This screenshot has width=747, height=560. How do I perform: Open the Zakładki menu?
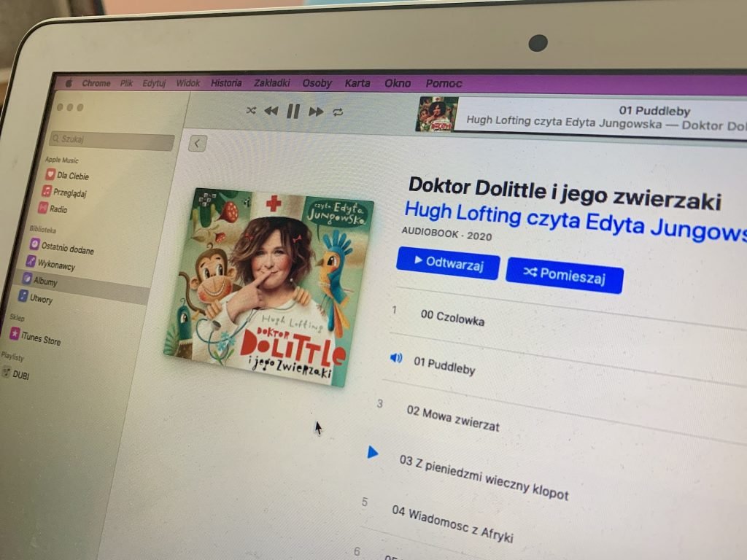[x=271, y=83]
